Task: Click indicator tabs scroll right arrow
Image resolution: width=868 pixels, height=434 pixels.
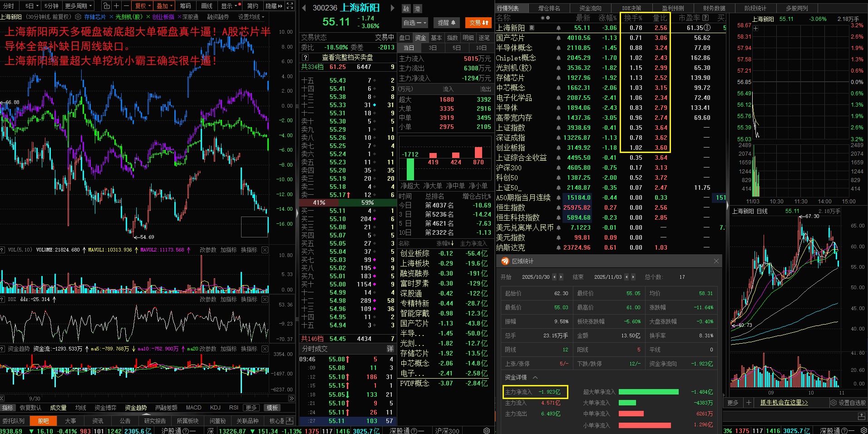Action: pos(291,399)
